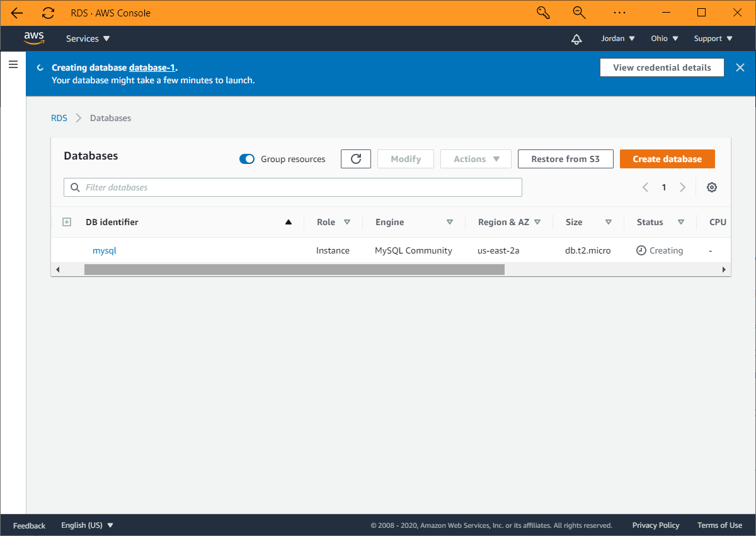Click the Instance role cell
Viewport: 756px width, 536px height.
pos(333,250)
